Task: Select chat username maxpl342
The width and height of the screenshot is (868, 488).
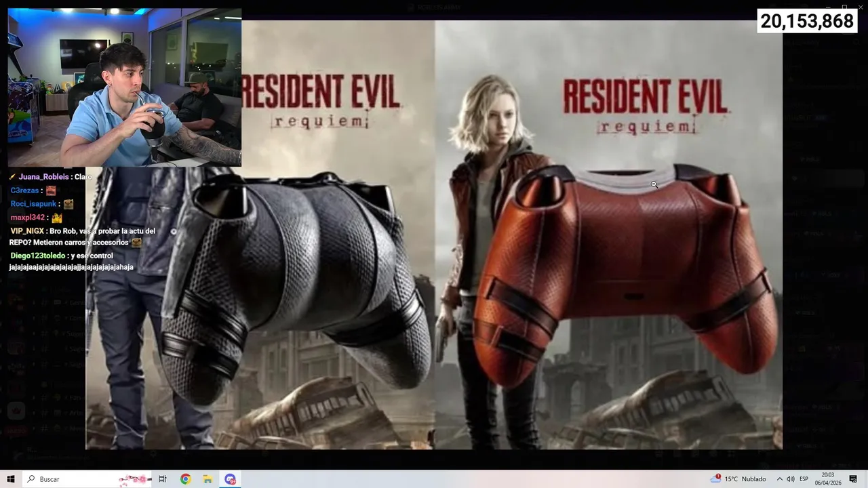Action: pyautogui.click(x=28, y=218)
